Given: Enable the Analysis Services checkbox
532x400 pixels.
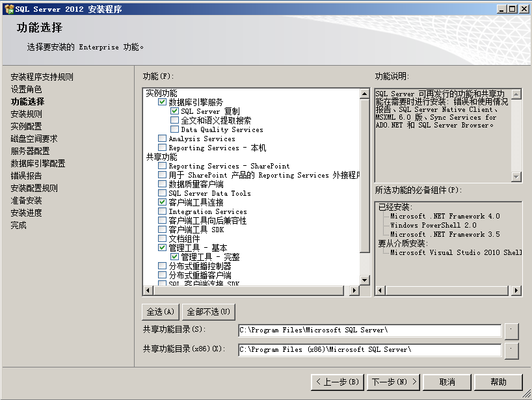Looking at the screenshot, I should pos(162,139).
